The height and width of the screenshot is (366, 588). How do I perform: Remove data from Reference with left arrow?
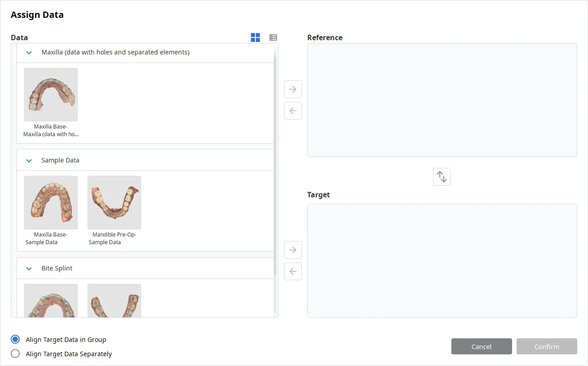pos(293,111)
